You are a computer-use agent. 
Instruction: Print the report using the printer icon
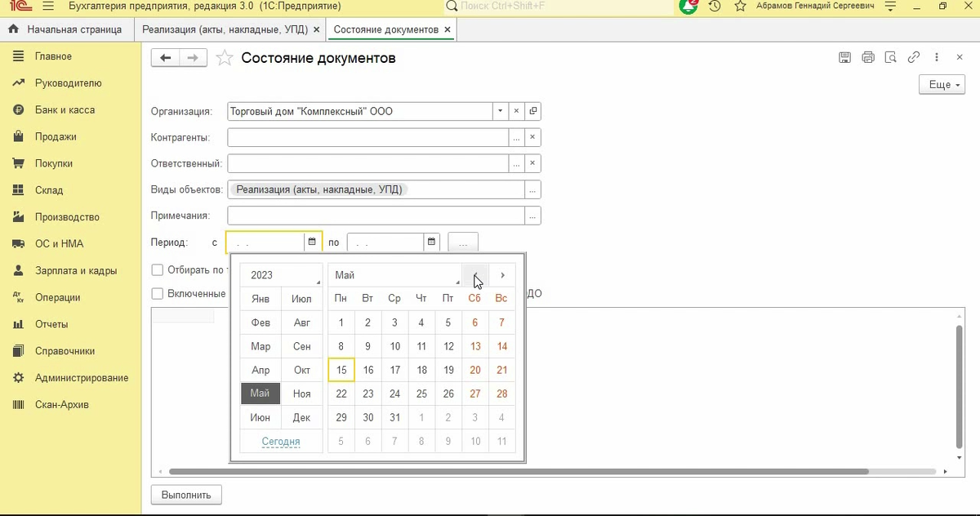[868, 57]
